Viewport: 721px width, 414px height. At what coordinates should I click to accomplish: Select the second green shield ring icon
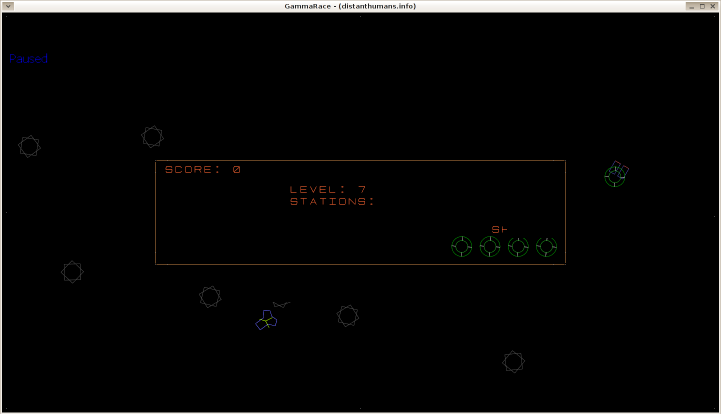[x=490, y=246]
